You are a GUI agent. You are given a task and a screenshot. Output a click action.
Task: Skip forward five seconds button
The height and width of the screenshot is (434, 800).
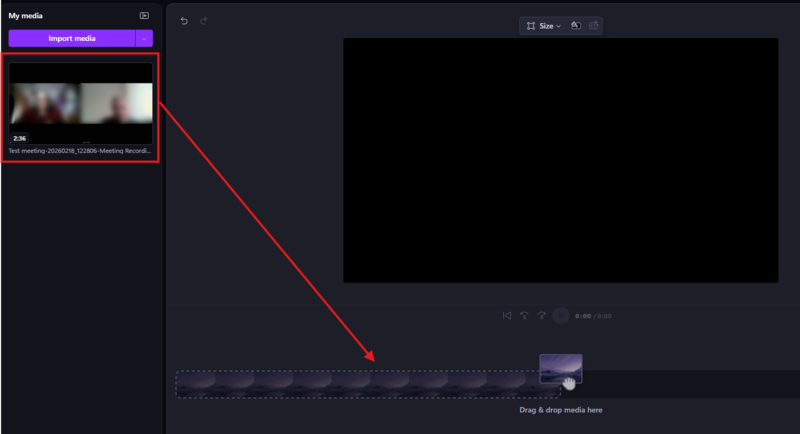click(x=541, y=316)
